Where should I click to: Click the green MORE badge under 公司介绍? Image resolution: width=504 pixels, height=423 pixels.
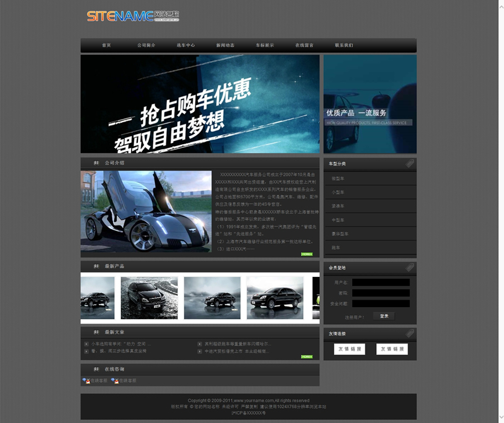307,254
